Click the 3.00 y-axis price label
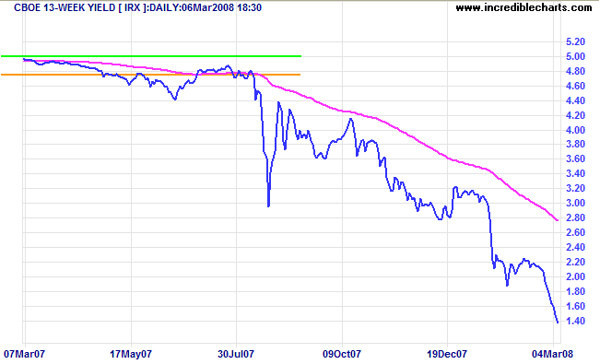Viewport: 600px width, 364px height. click(575, 204)
